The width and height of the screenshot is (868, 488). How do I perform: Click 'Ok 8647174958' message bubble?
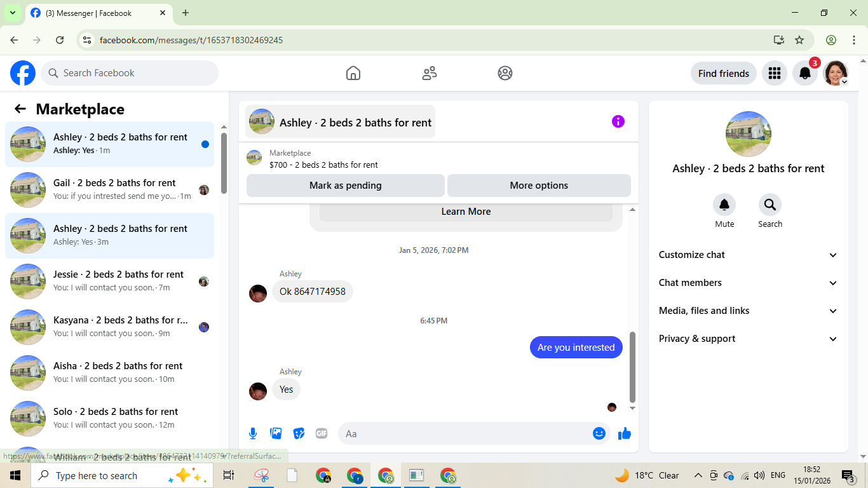[313, 291]
